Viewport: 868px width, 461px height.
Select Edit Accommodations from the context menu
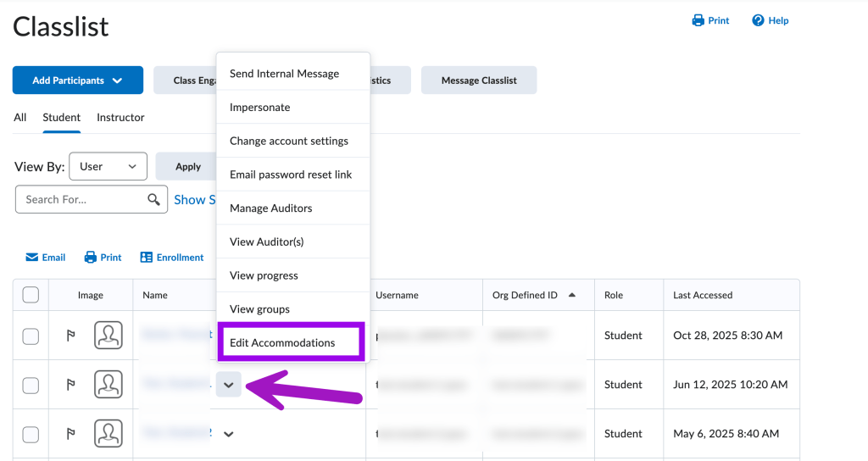tap(282, 342)
